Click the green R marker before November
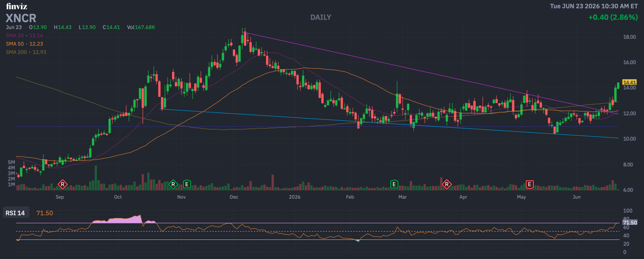 point(173,184)
